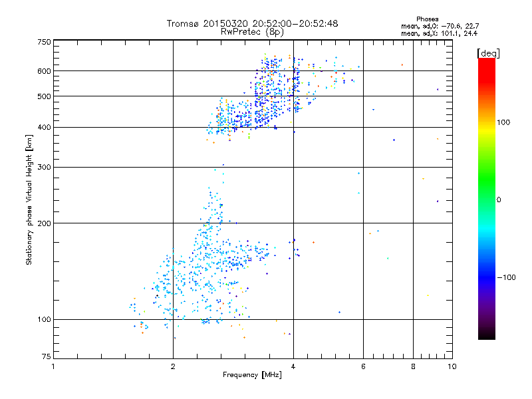Select the 'mean, sd,O: -70.6, 22.7' line
This screenshot has width=532, height=399.
tap(440, 26)
